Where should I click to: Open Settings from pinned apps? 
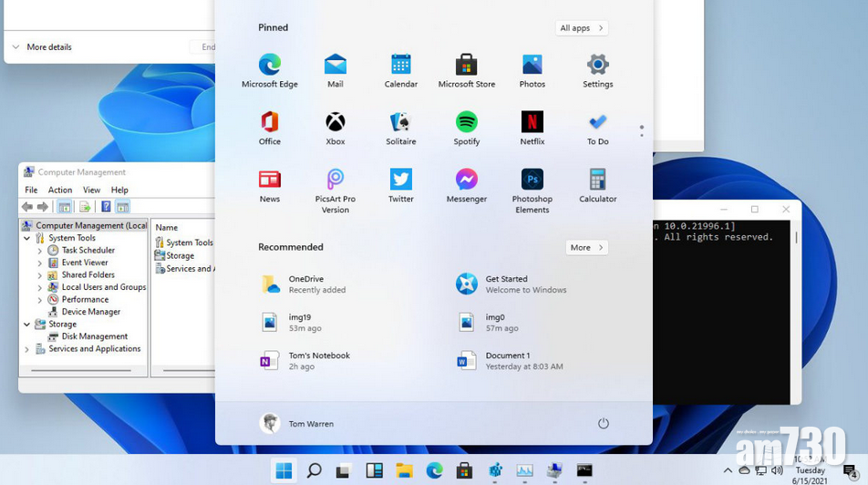click(x=598, y=71)
